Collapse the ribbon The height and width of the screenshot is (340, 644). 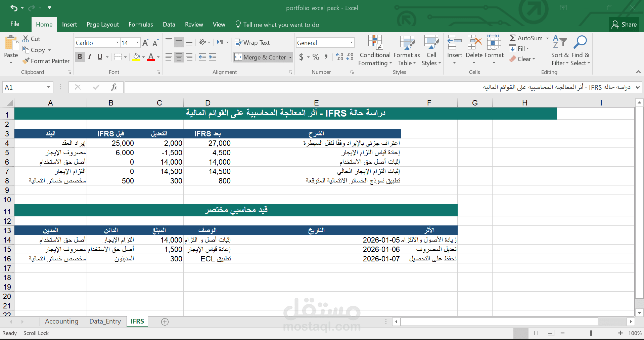638,72
